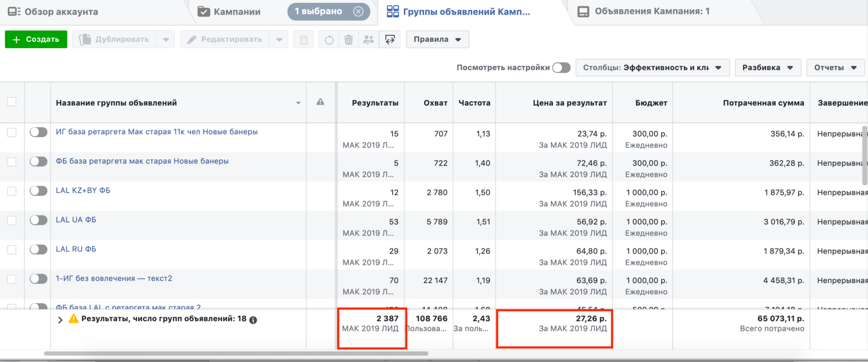This screenshot has height=362, width=868.
Task: Open the LAL RU ФБ ad set link
Action: click(76, 249)
